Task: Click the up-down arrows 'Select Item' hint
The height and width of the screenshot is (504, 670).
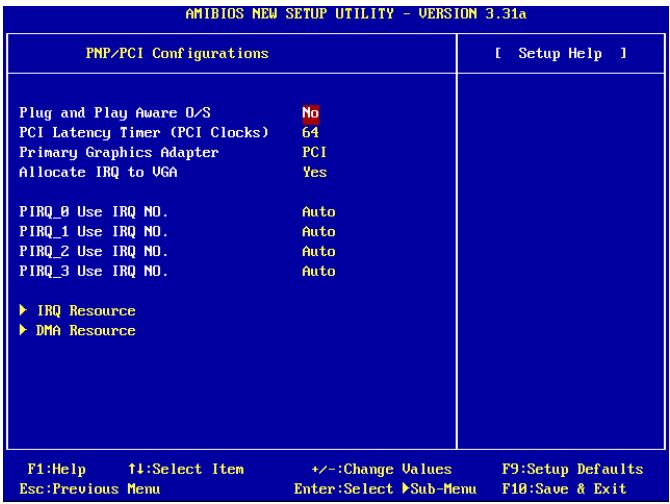Action: tap(186, 469)
